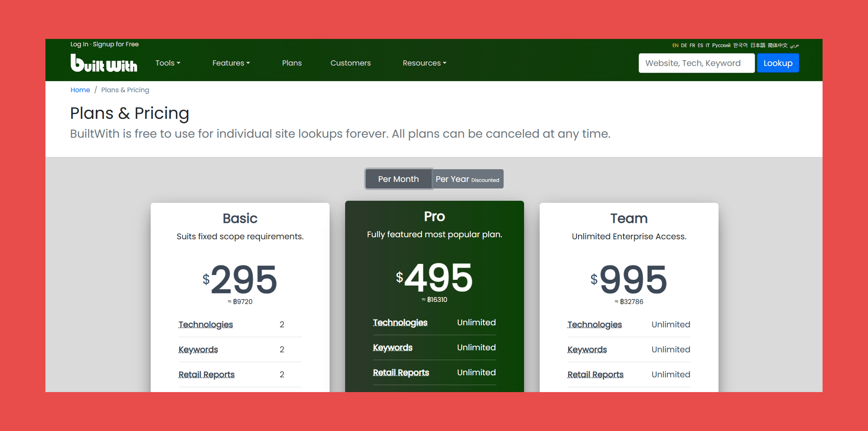Expand the Features dropdown menu
The width and height of the screenshot is (868, 431).
point(231,63)
